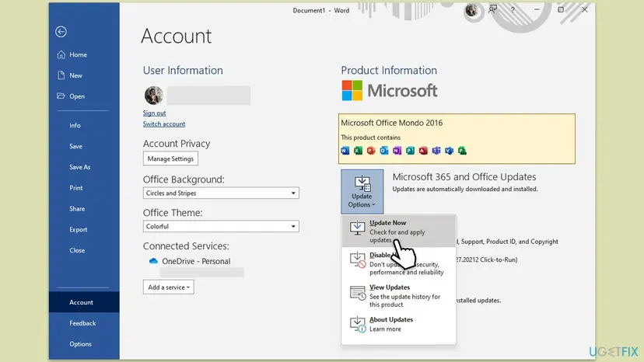644x362 pixels.
Task: Click the Home label in sidebar
Action: tap(78, 54)
